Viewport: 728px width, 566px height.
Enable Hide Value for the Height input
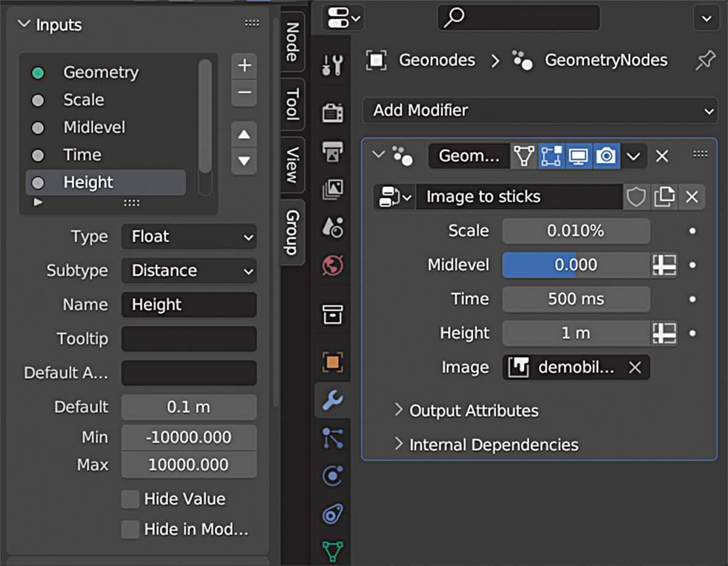coord(129,499)
